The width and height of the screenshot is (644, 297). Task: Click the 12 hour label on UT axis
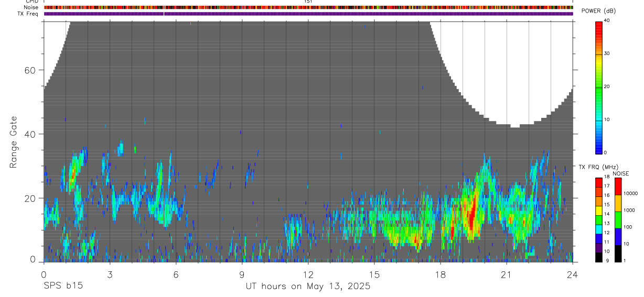pyautogui.click(x=308, y=274)
